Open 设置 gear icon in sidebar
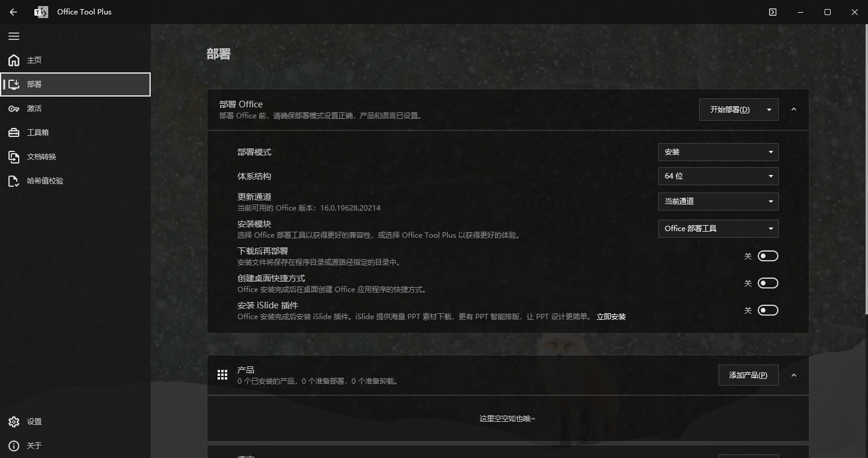 14,422
